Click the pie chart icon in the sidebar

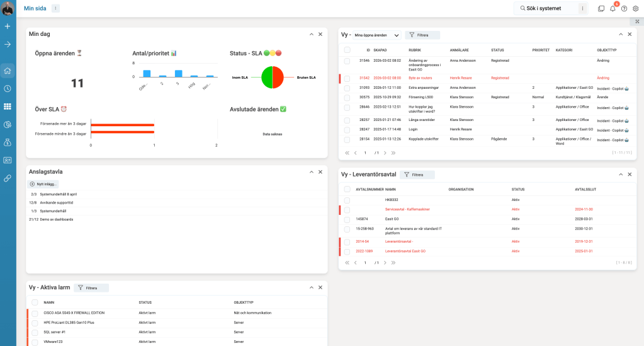coord(8,125)
